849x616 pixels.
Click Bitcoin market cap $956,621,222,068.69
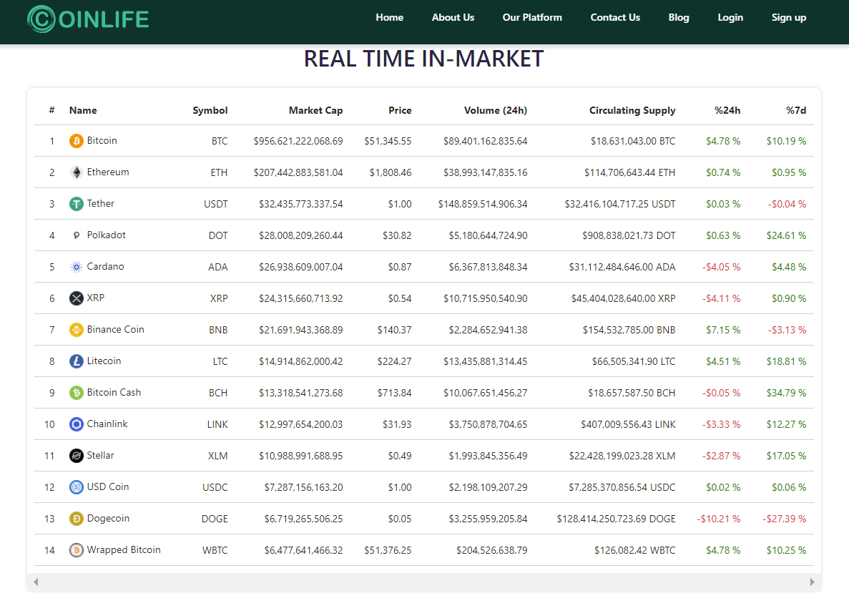click(x=298, y=141)
